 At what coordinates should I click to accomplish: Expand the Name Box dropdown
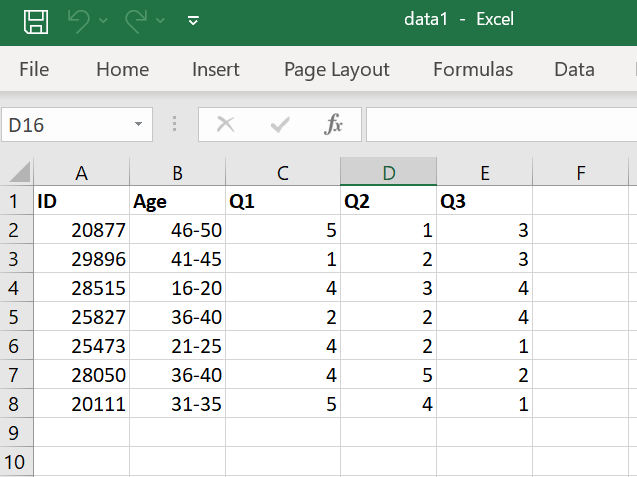pos(138,125)
